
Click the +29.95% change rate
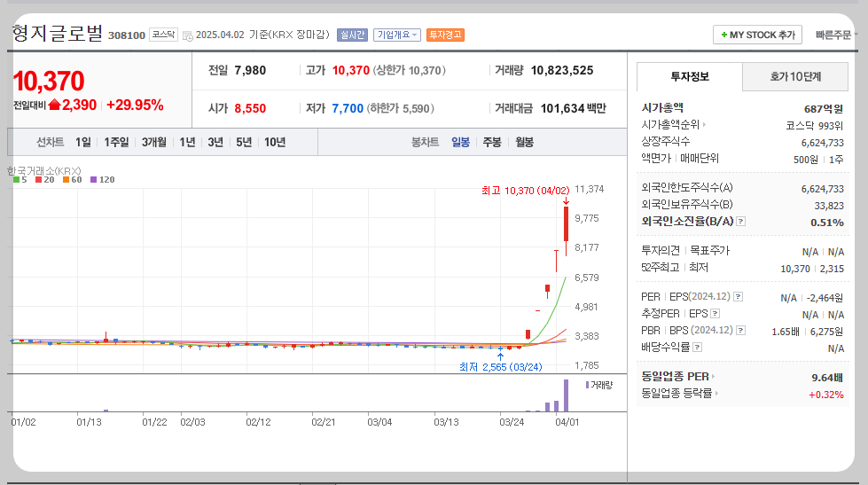pyautogui.click(x=135, y=106)
